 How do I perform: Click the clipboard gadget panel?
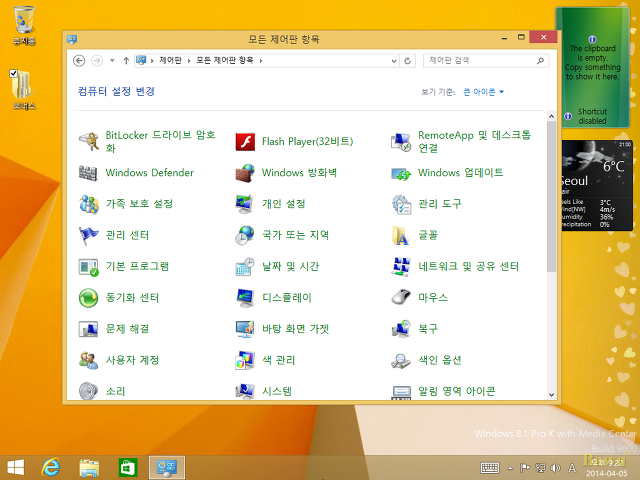[x=593, y=67]
